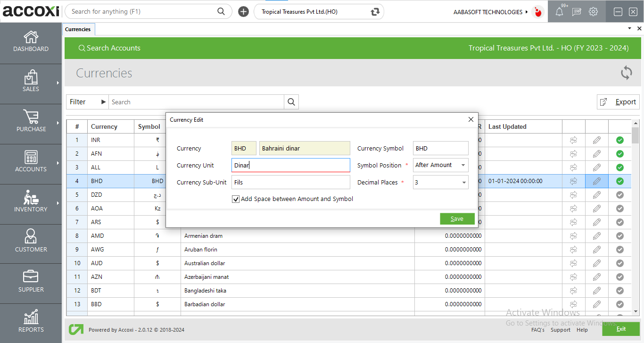Uncheck Add Space between Amount and Symbol
This screenshot has height=343, width=644.
(x=236, y=199)
